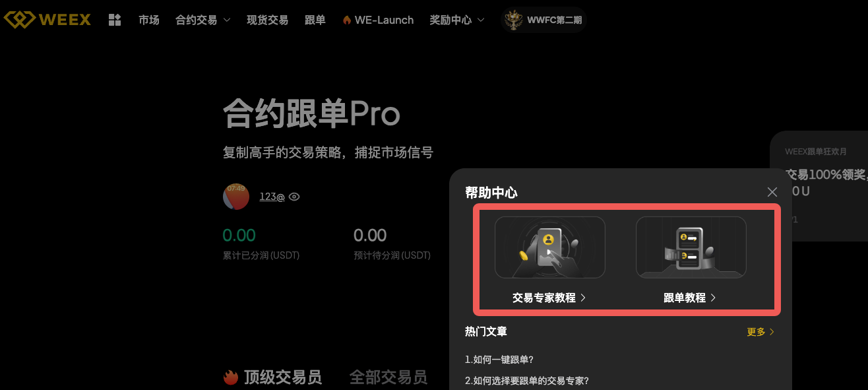Click the user avatar picture
868x390 pixels.
[x=236, y=197]
